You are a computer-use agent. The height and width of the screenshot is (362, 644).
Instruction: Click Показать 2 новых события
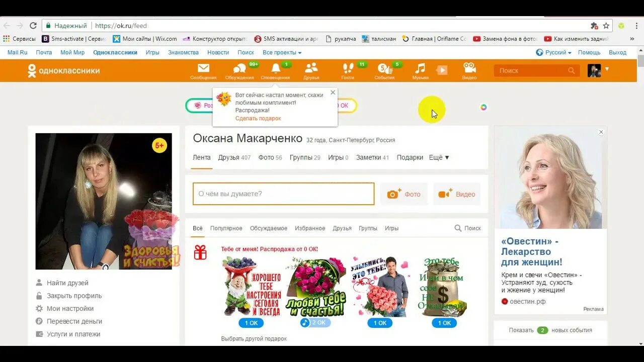pyautogui.click(x=550, y=330)
